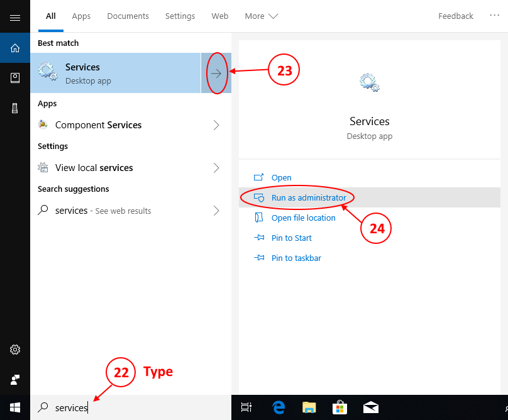Switch to the All tab
This screenshot has height=420, width=508.
51,16
